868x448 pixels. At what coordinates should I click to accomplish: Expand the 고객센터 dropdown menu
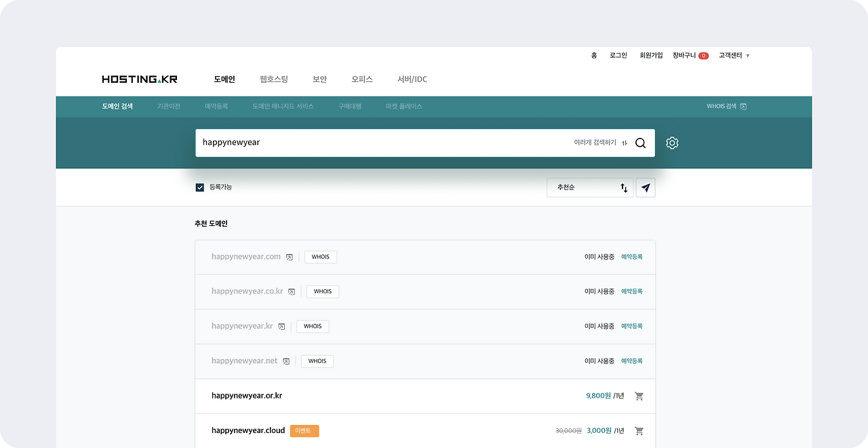[734, 56]
